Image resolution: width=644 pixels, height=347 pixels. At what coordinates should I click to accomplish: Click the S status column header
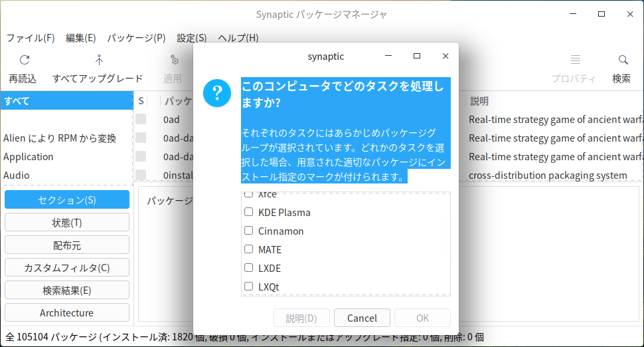[141, 101]
